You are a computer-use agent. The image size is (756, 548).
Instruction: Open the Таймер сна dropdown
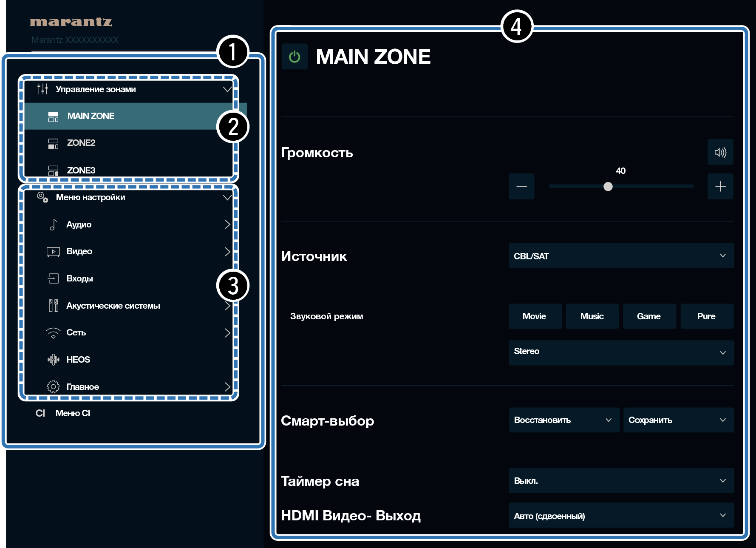click(620, 481)
